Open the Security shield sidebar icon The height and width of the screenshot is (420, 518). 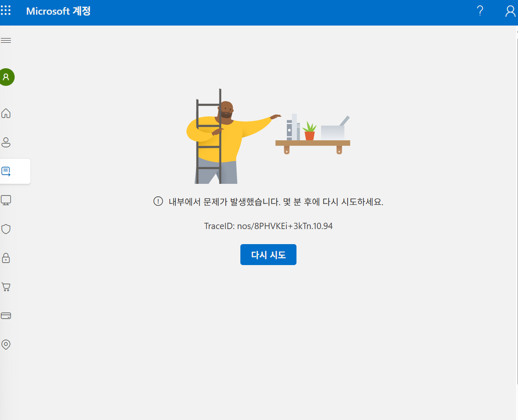tap(6, 229)
